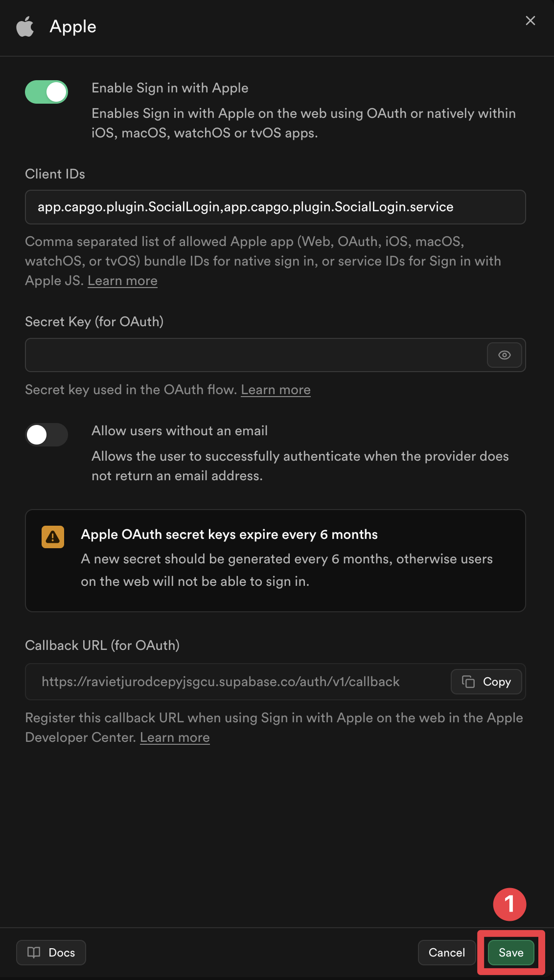
Task: Click the book icon on the Docs button
Action: (35, 952)
